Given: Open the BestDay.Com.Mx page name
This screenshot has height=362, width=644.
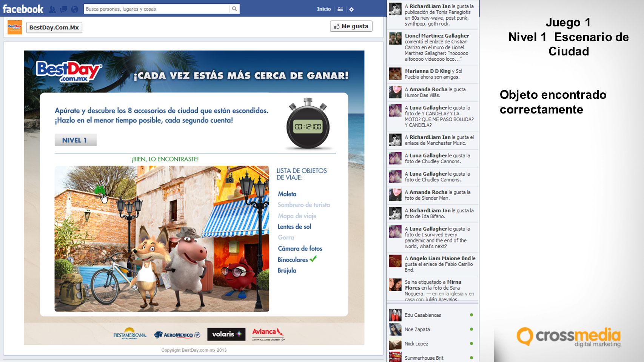Looking at the screenshot, I should click(x=54, y=28).
